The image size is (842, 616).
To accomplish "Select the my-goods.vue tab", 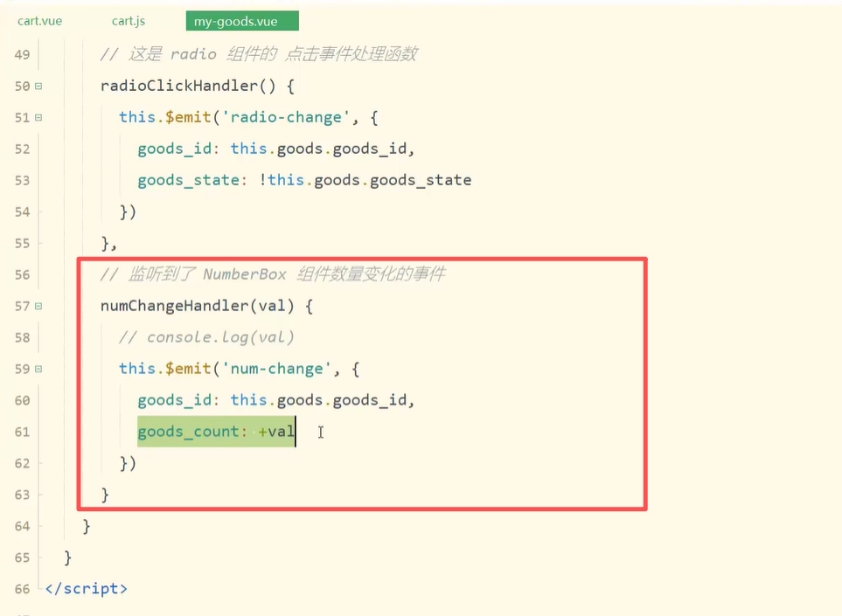I will [x=242, y=22].
